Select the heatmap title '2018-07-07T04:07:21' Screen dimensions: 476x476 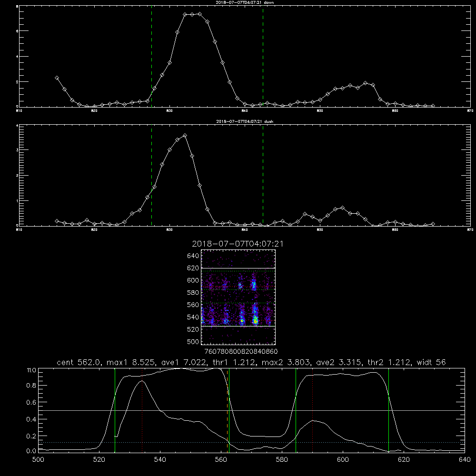(238, 244)
